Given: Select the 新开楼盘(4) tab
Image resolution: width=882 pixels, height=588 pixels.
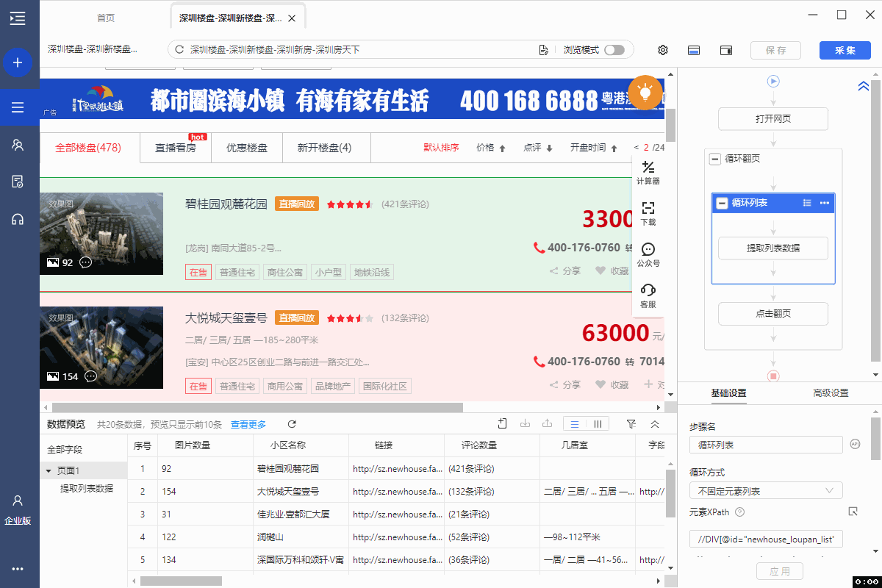Looking at the screenshot, I should coord(325,148).
